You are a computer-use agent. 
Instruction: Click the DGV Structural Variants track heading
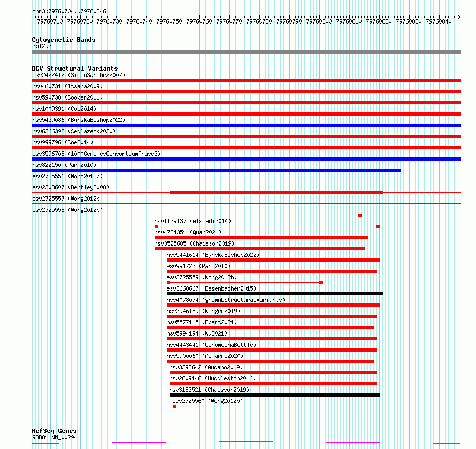click(x=75, y=69)
